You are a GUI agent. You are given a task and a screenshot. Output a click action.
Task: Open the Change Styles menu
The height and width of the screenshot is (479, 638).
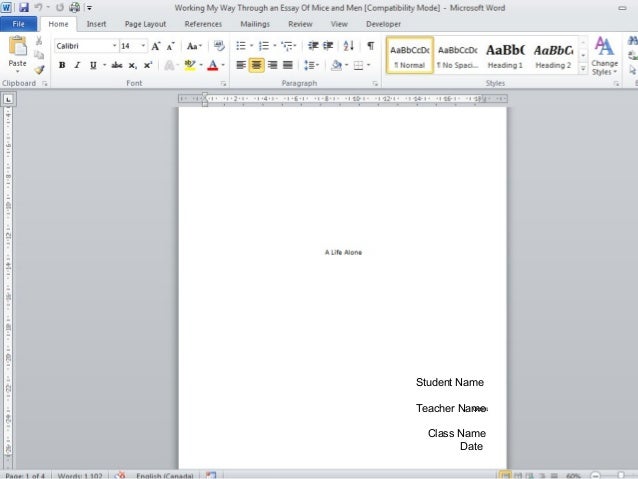coord(604,55)
